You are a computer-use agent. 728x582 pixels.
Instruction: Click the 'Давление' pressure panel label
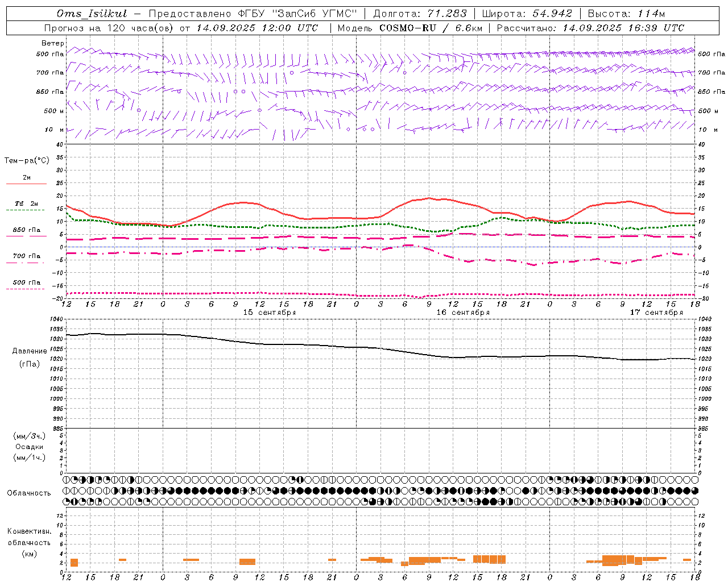coord(30,351)
